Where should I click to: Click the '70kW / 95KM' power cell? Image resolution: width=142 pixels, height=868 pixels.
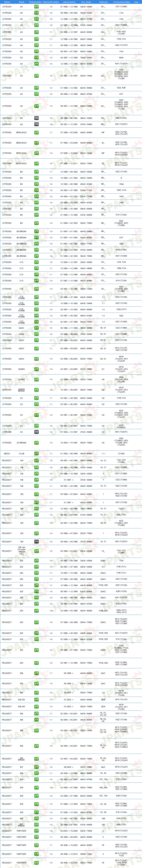(x=86, y=58)
